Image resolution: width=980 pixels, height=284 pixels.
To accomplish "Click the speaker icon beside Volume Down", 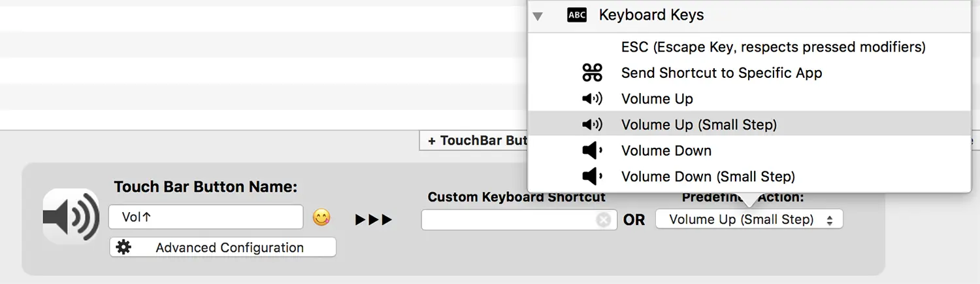I will pos(592,151).
